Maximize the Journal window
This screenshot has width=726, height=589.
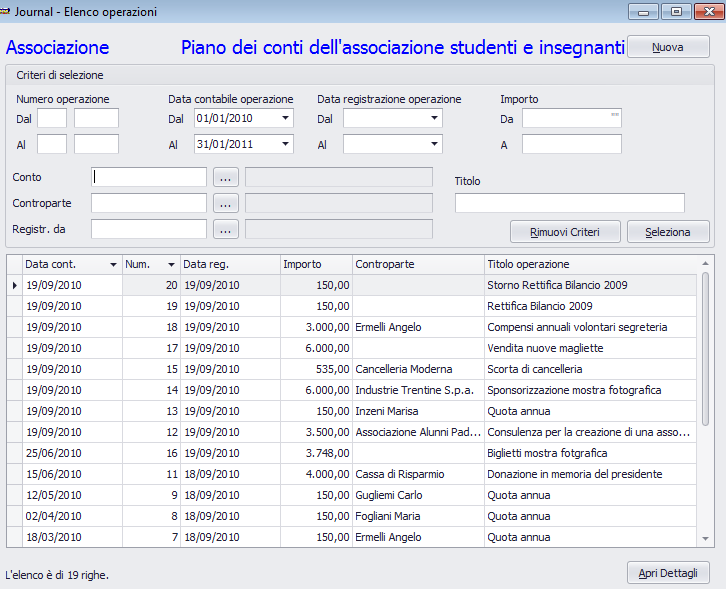(676, 11)
